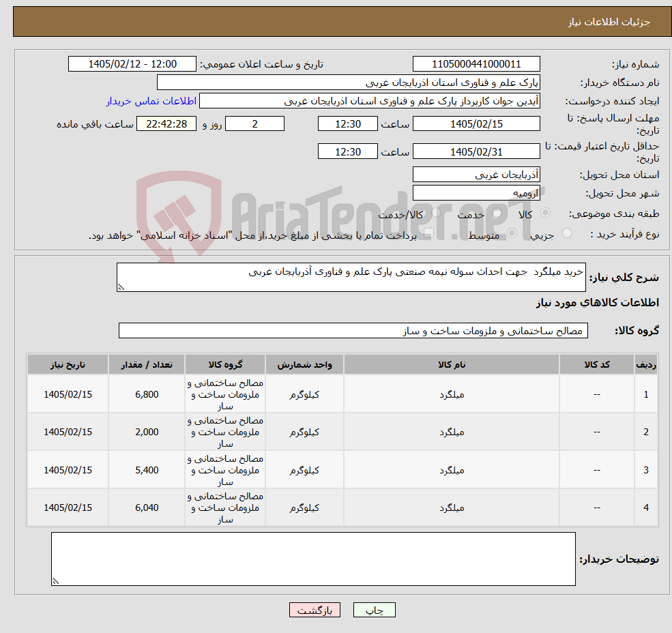Click the remaining time 22:42:28 field
Viewport: 672px width, 633px height.
click(166, 124)
